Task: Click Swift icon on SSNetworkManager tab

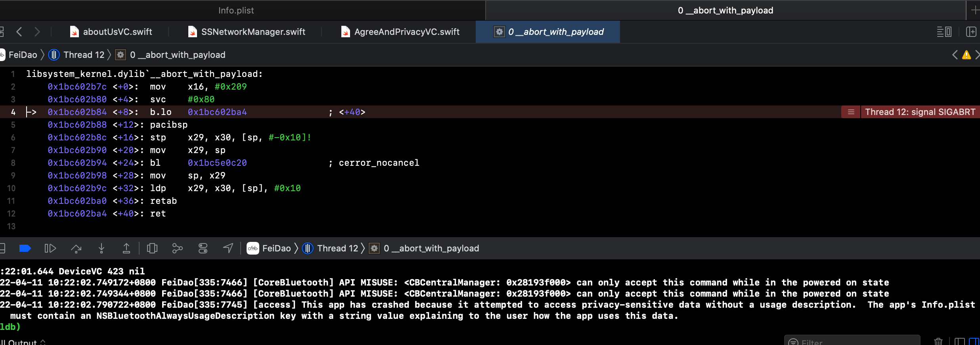Action: pos(192,32)
